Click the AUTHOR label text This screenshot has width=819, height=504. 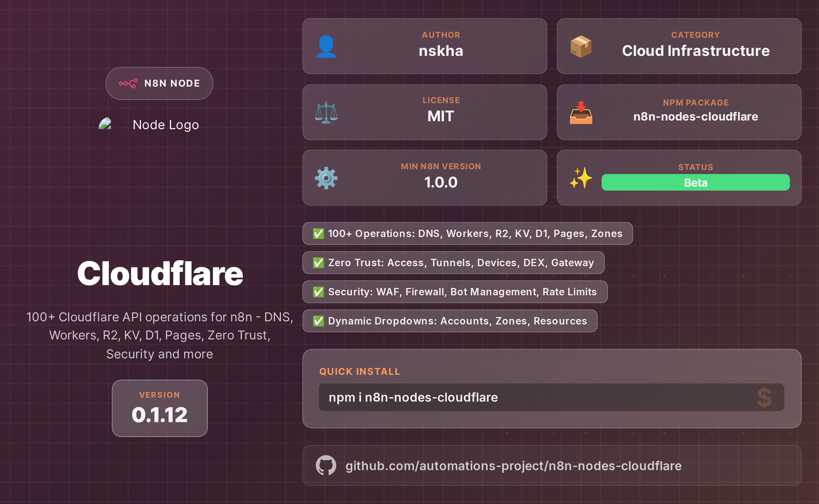click(441, 35)
